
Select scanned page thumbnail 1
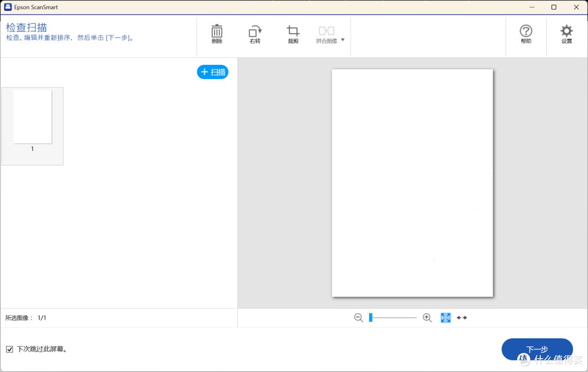(x=32, y=126)
